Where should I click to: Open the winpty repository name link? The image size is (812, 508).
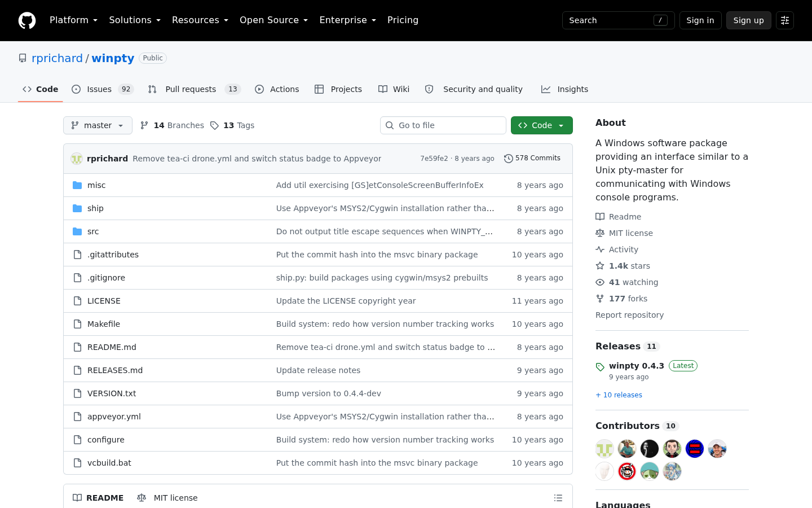tap(113, 58)
